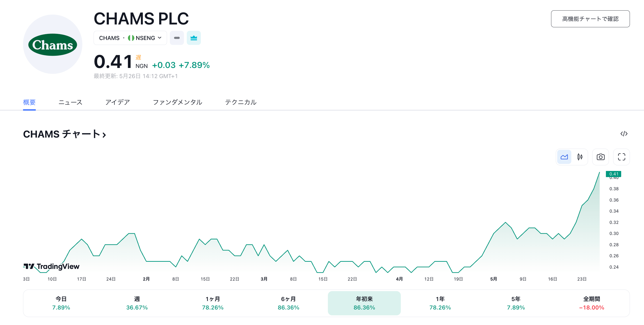Select the 概要 tab
Image resolution: width=644 pixels, height=325 pixels.
(x=29, y=102)
